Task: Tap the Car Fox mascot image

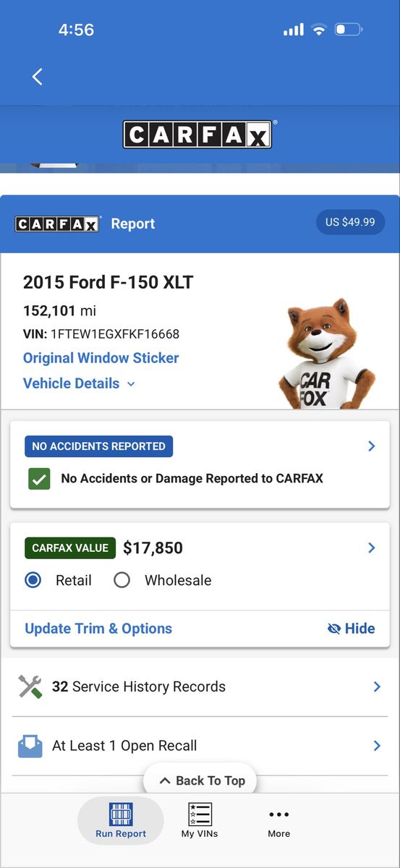Action: click(328, 354)
